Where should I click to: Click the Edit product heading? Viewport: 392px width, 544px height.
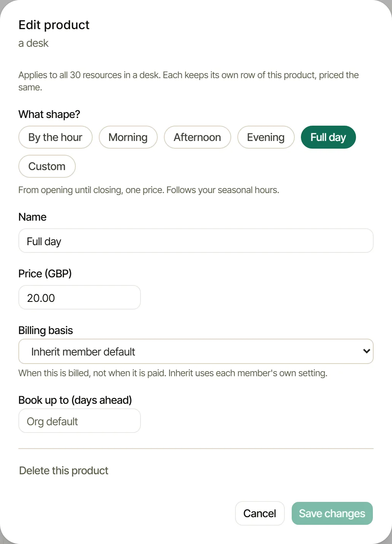pyautogui.click(x=54, y=25)
